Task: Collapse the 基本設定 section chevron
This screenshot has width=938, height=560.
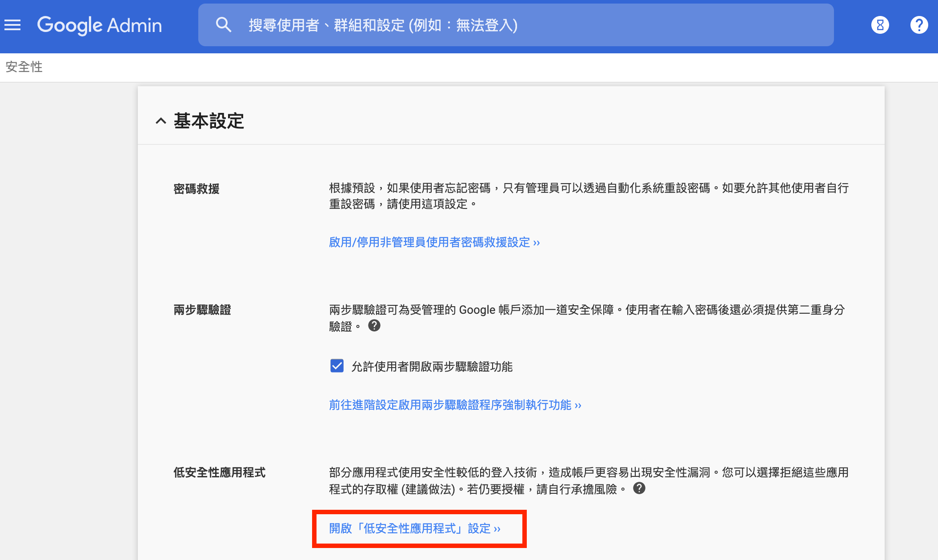Action: 161,121
